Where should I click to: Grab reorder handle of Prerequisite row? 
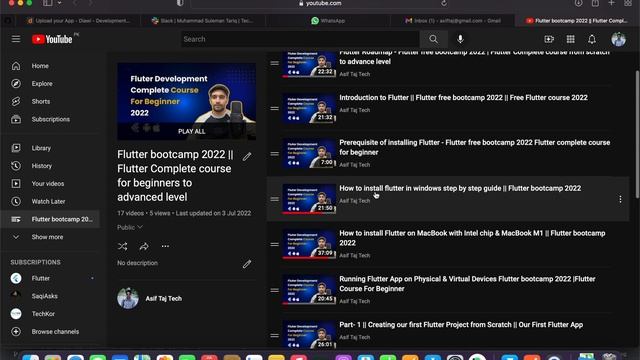274,154
